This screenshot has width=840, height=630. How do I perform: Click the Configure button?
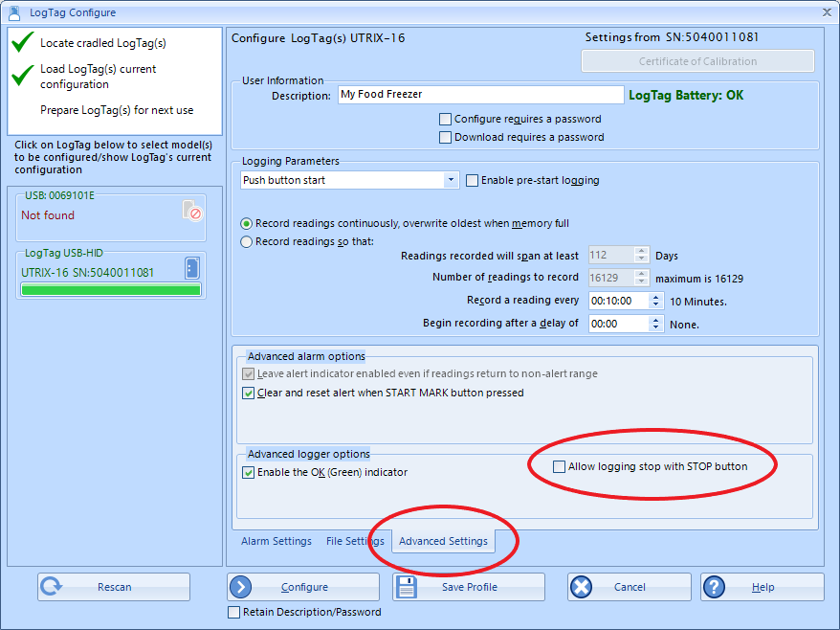coord(303,587)
